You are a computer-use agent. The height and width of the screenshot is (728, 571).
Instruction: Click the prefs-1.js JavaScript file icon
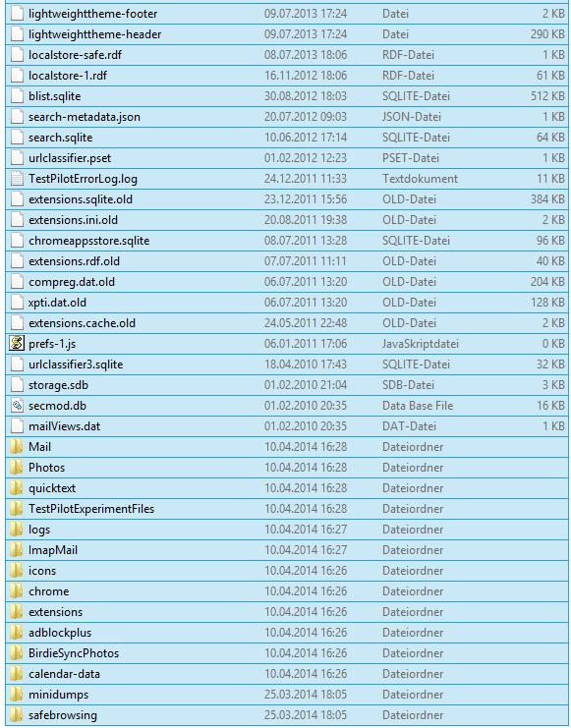(17, 344)
